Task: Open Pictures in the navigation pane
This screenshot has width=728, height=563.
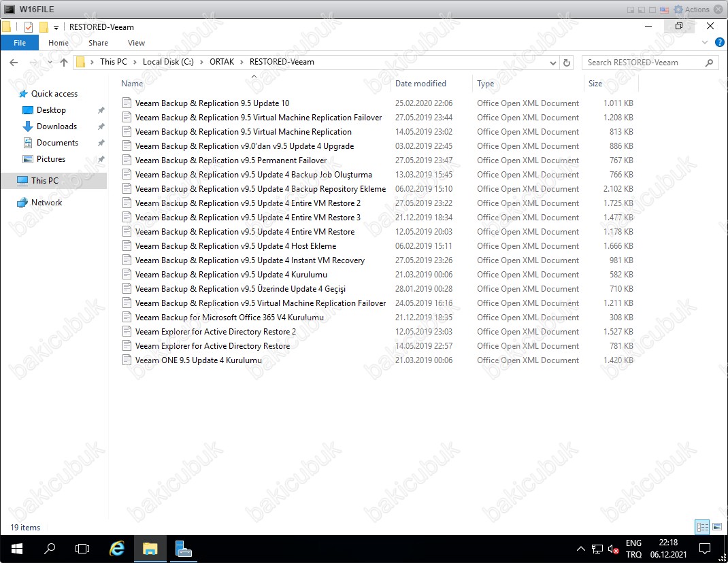Action: 51,158
